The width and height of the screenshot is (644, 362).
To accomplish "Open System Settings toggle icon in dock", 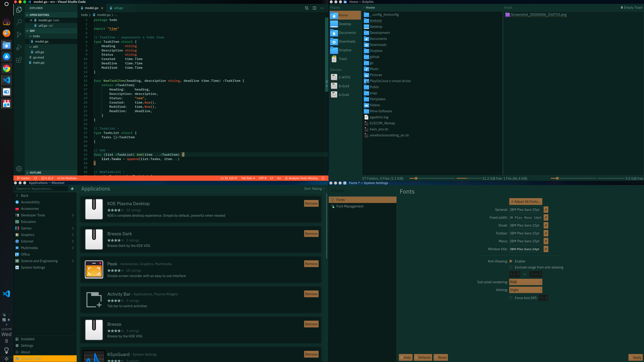I will (7, 92).
